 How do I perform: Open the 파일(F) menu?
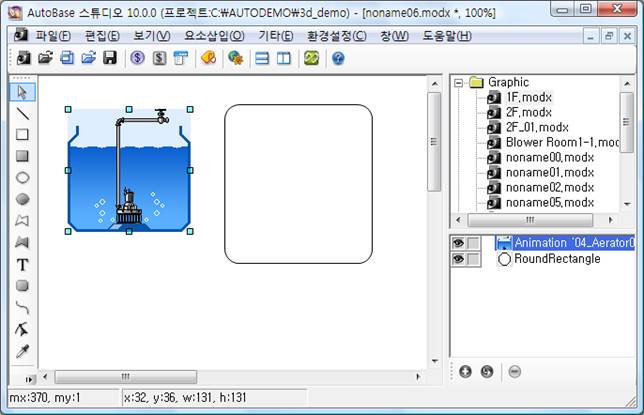(53, 36)
